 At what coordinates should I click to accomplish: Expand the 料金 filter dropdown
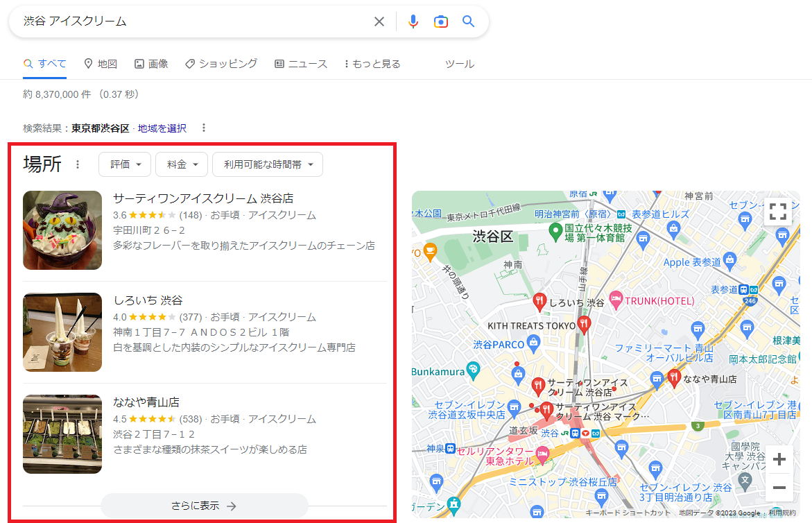pos(182,164)
